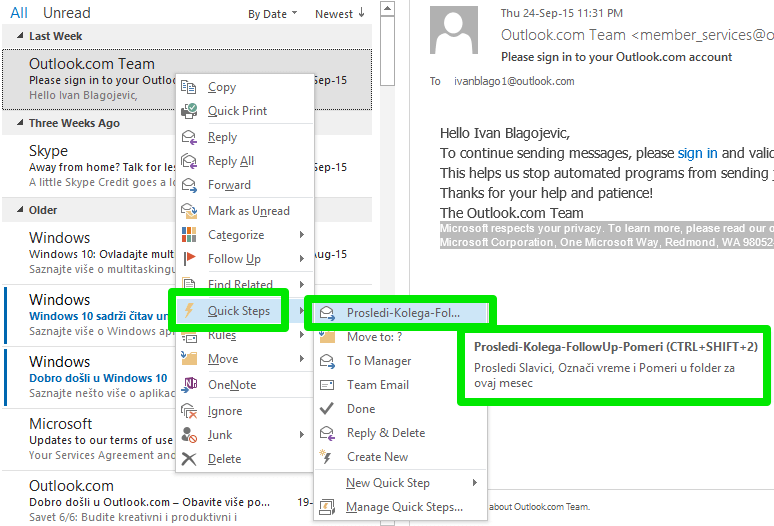Expand the Junk submenu arrow
Image resolution: width=774 pixels, height=526 pixels.
[302, 435]
